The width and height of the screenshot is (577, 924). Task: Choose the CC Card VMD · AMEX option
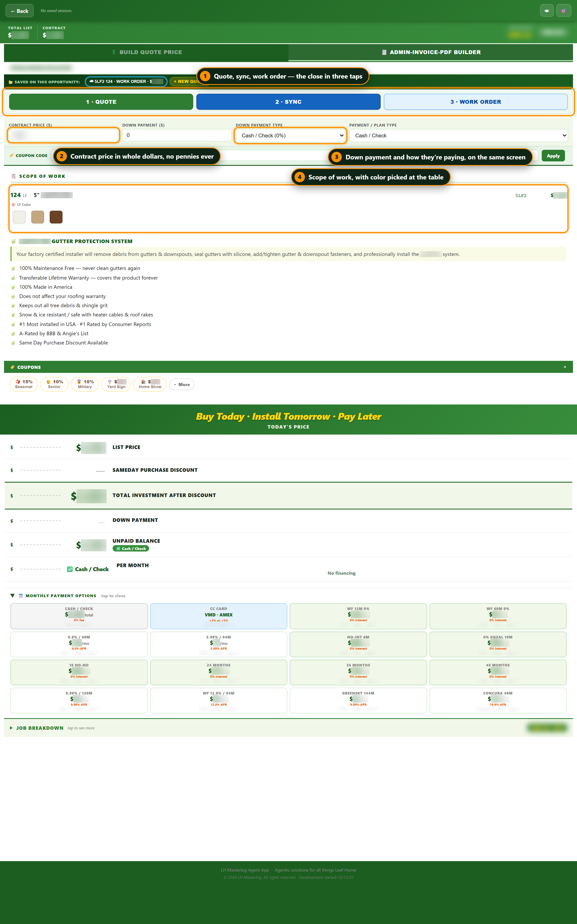click(x=219, y=616)
